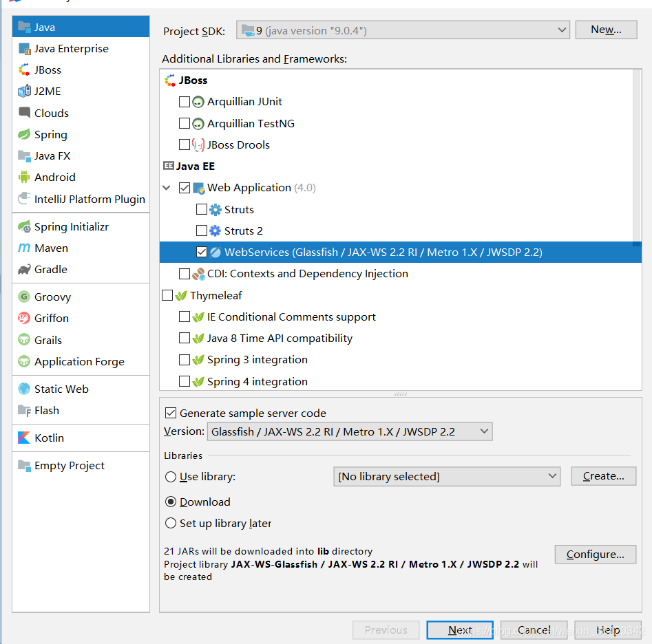This screenshot has height=644, width=652.
Task: Click the Help button
Action: coord(609,630)
